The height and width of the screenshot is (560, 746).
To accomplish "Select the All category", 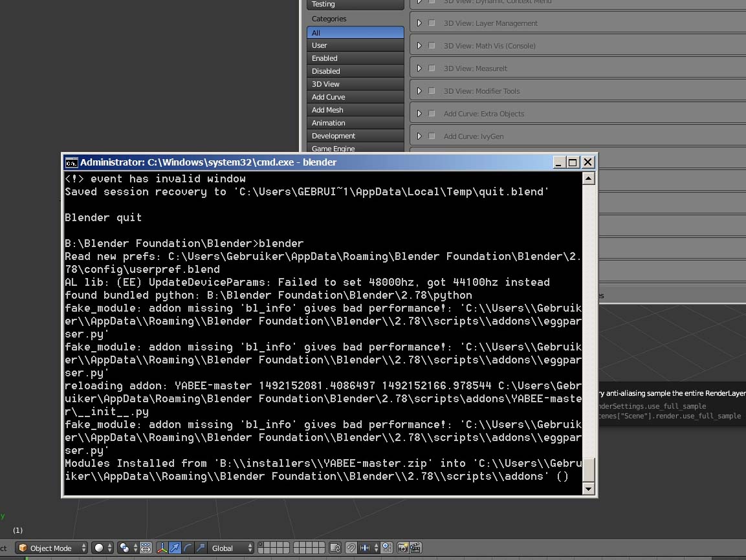I will tap(355, 33).
